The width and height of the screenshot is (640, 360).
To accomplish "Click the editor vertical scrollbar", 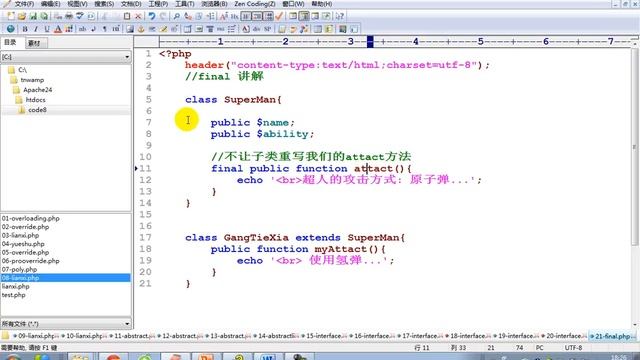I will coord(635,147).
